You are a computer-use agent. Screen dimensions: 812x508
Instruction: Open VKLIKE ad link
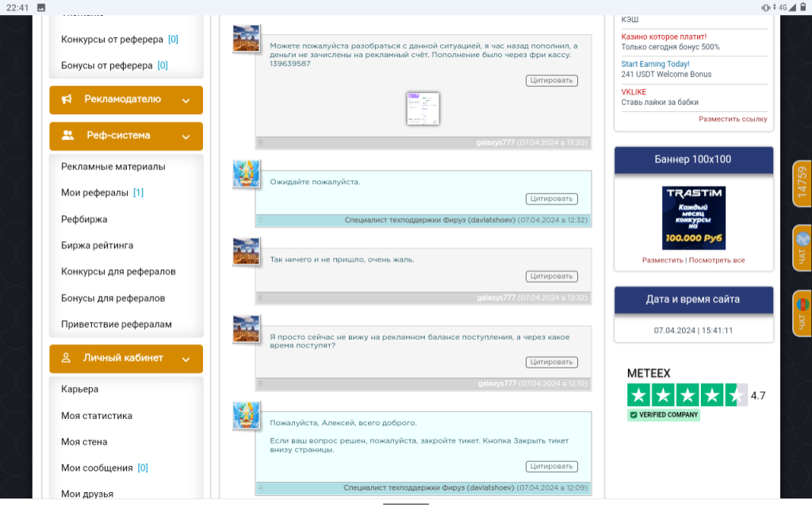(x=634, y=92)
